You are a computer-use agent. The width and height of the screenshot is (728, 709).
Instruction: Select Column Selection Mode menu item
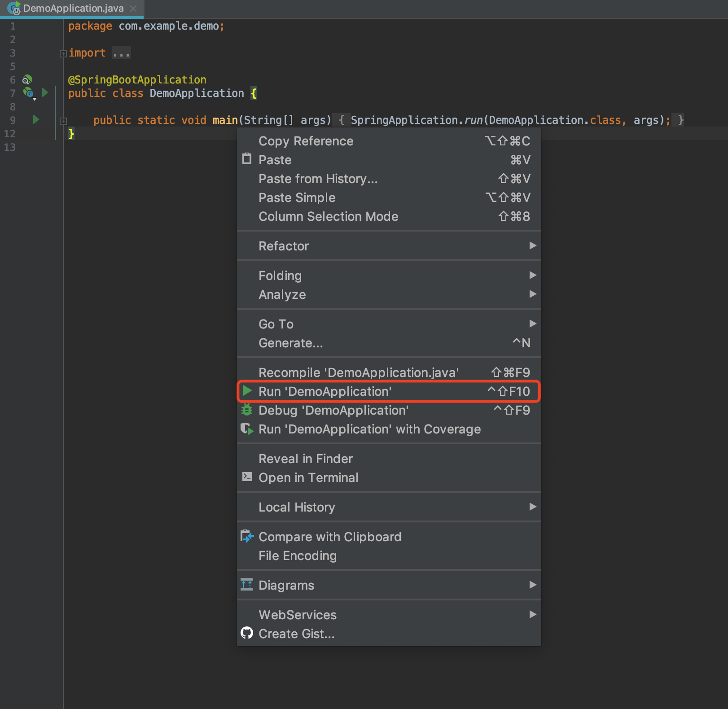click(329, 216)
